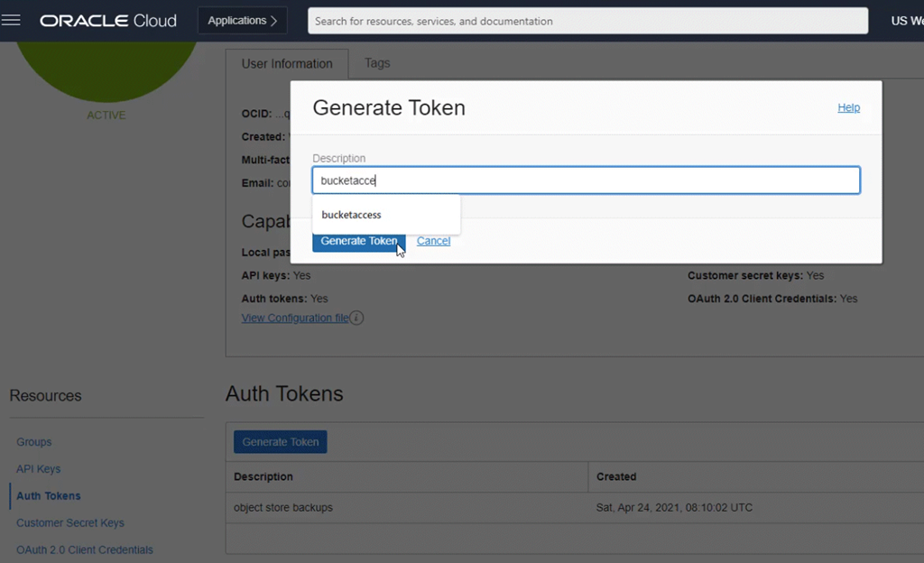Image resolution: width=924 pixels, height=563 pixels.
Task: Open the US West region selector
Action: pos(905,21)
